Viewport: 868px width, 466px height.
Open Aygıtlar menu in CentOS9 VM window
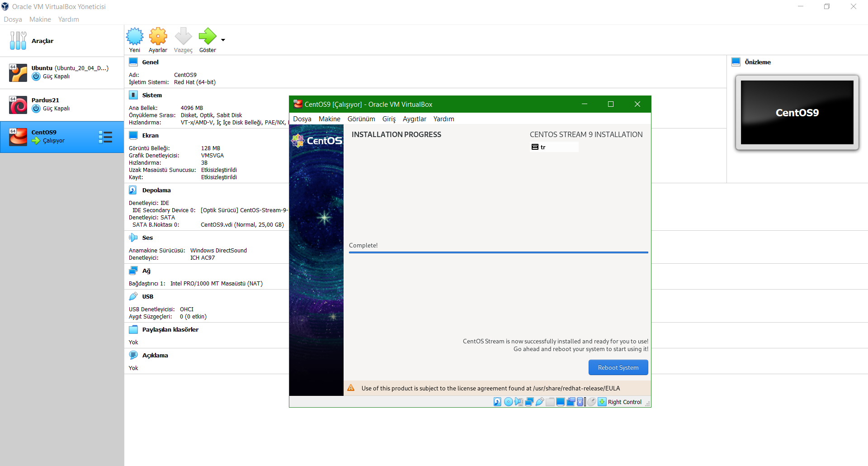(415, 119)
